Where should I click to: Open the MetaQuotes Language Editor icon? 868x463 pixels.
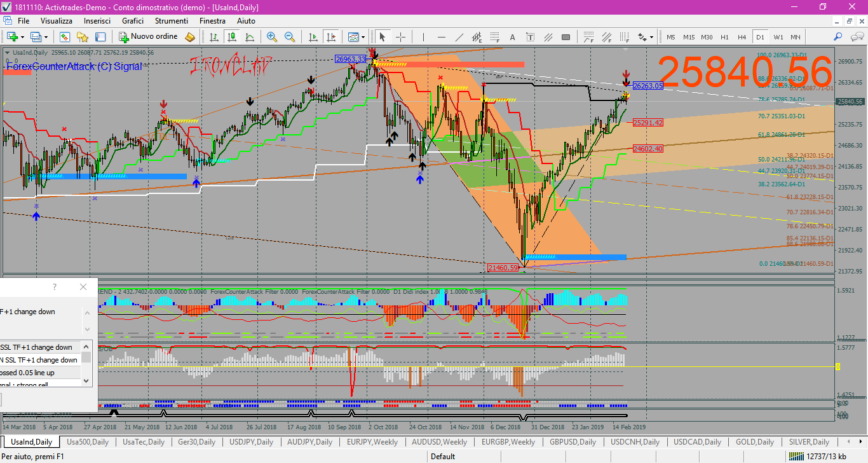(x=189, y=37)
